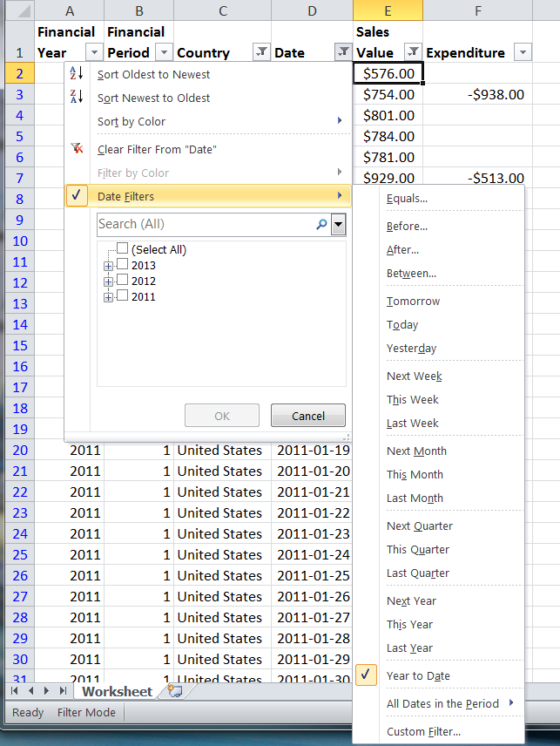Screen dimensions: 560x746
Task: Enable the 2011 year checkbox
Action: click(123, 296)
